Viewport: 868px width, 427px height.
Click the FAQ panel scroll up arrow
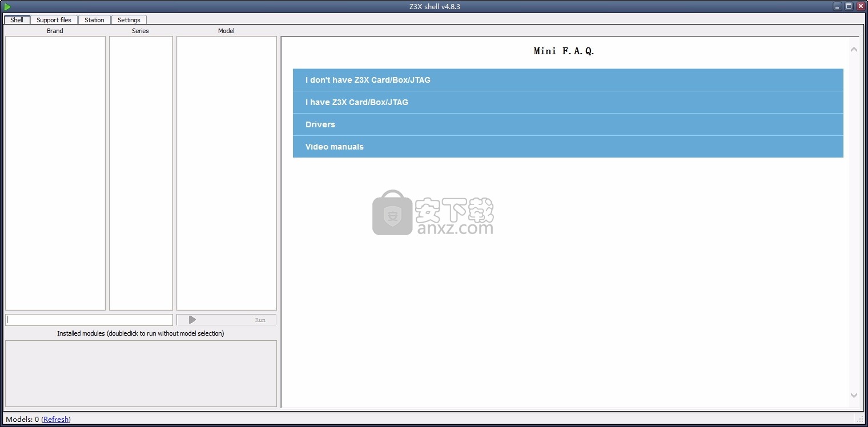[854, 50]
